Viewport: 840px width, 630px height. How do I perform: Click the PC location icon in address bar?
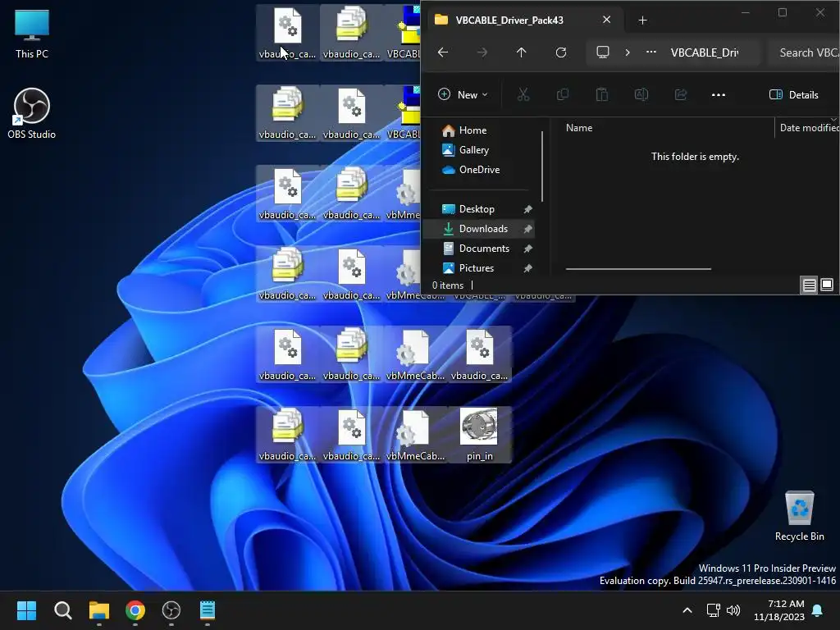click(x=603, y=52)
